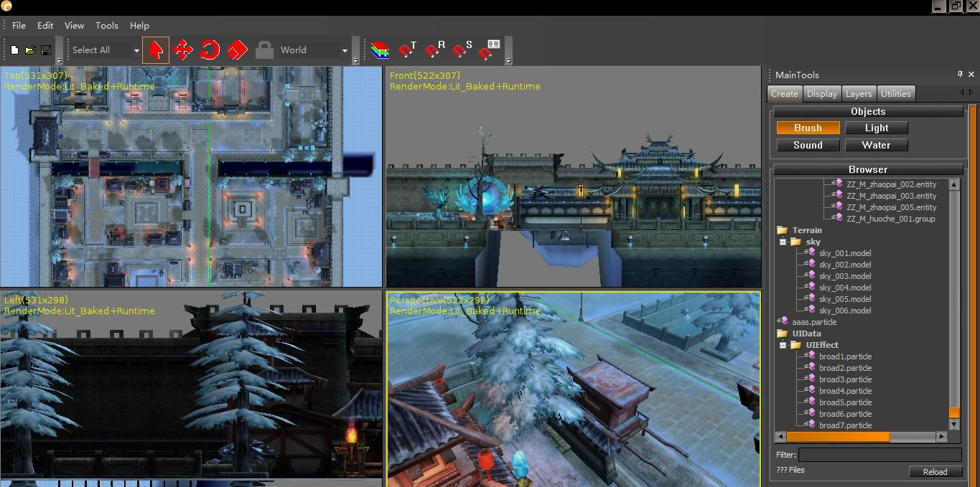Switch to the Display tab
Viewport: 980px width, 487px height.
click(822, 94)
